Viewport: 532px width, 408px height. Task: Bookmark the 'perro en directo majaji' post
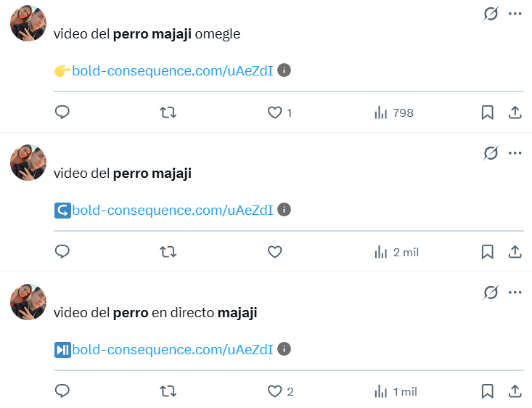pyautogui.click(x=488, y=391)
